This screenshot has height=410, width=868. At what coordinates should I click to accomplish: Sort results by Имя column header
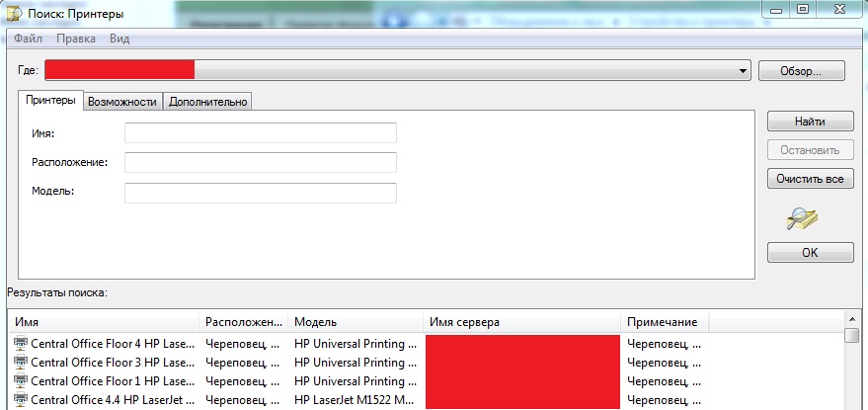[104, 322]
